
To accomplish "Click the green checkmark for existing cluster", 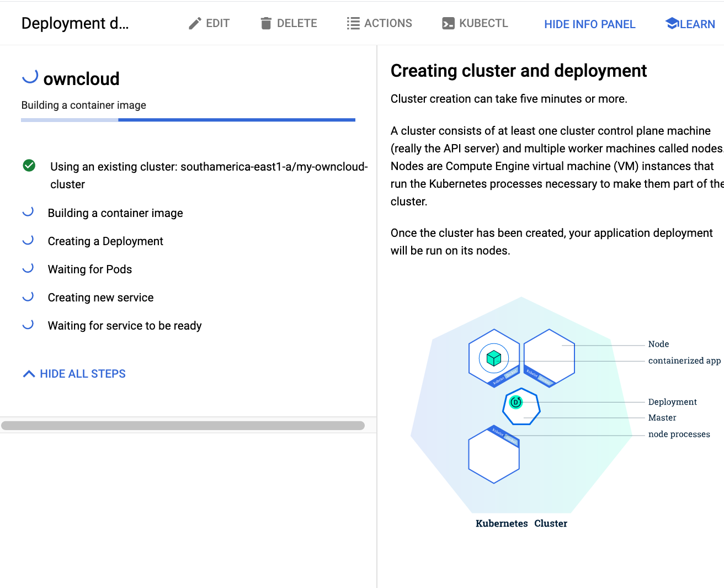I will [x=29, y=166].
